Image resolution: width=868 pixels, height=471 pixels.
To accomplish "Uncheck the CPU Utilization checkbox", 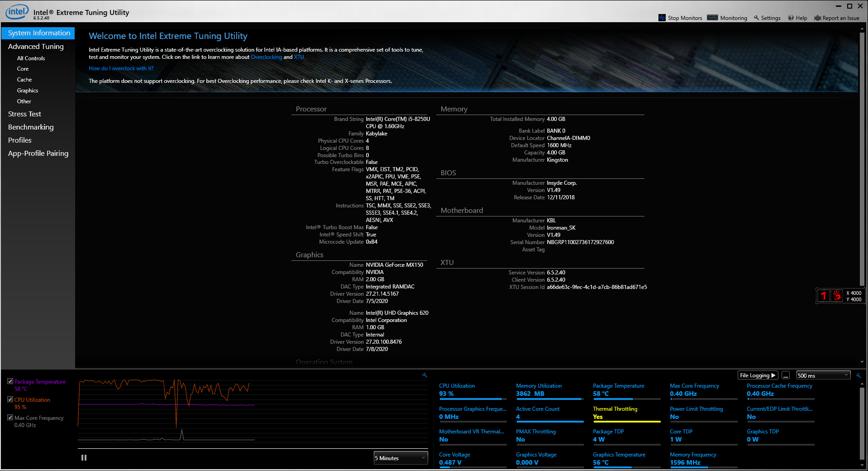I will (x=10, y=399).
